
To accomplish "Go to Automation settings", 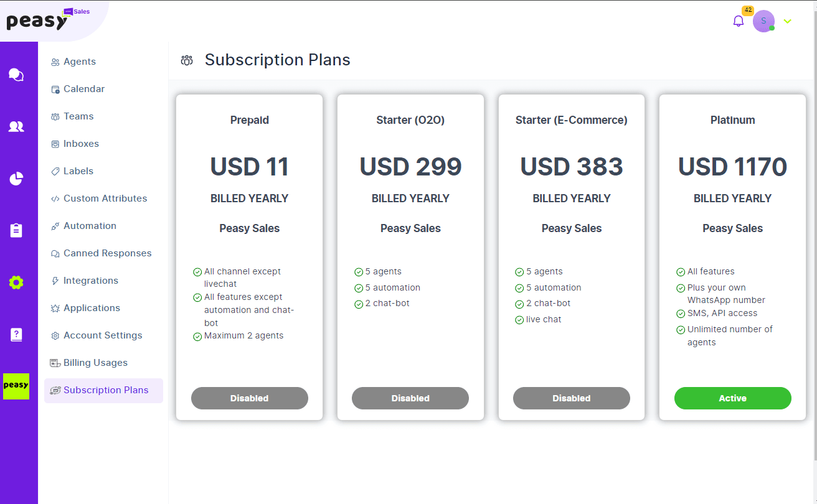I will coord(90,226).
